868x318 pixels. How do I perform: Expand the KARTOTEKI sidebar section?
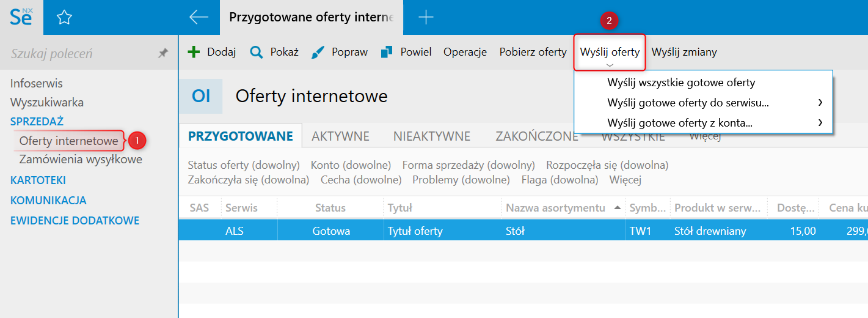pyautogui.click(x=38, y=180)
